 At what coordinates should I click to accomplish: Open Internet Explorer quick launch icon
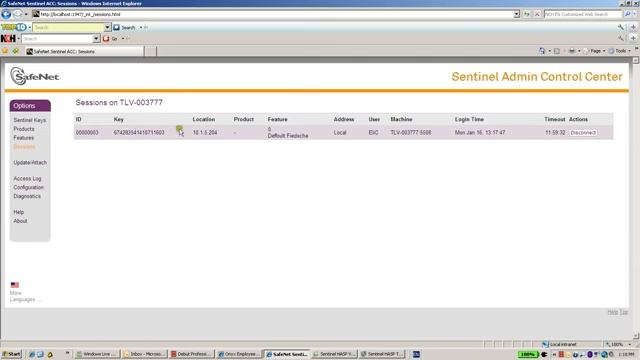coord(32,354)
